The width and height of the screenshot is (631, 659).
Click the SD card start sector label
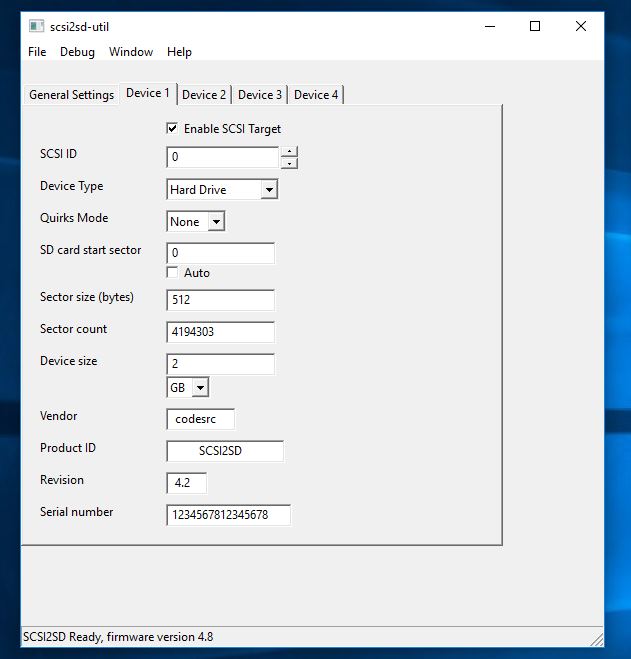tap(90, 250)
